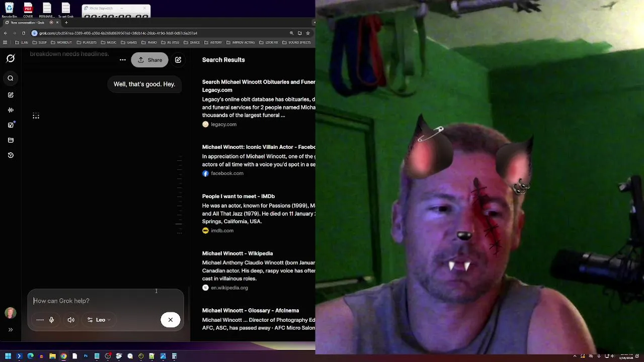
Task: Click the new-chat edit icon beside Share
Action: 178,60
